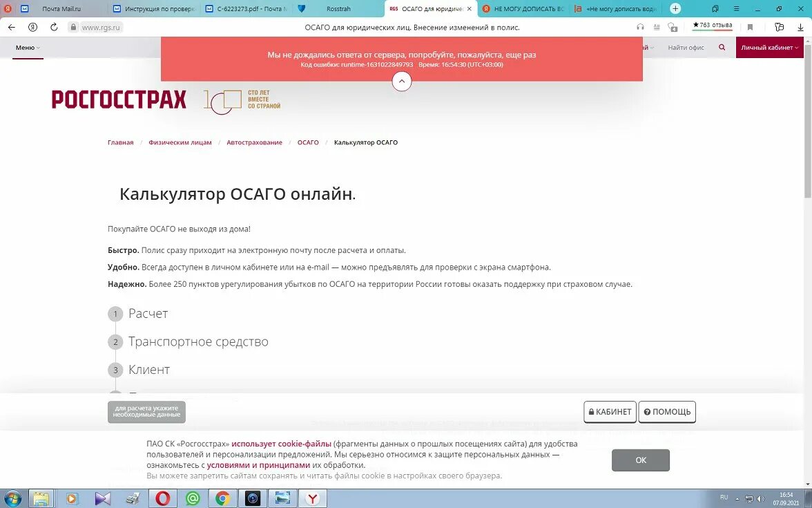Open условиями и принципами link
812x508 pixels.
(258, 466)
